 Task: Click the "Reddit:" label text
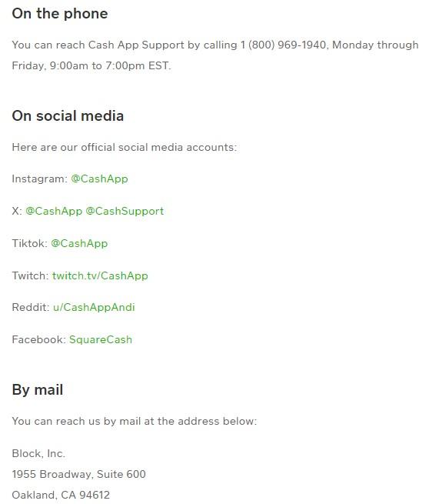(31, 307)
